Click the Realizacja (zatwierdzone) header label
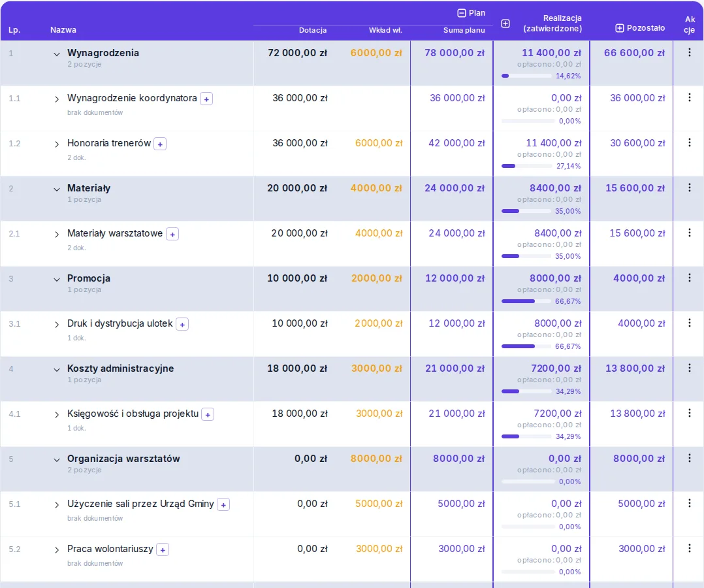 point(552,24)
